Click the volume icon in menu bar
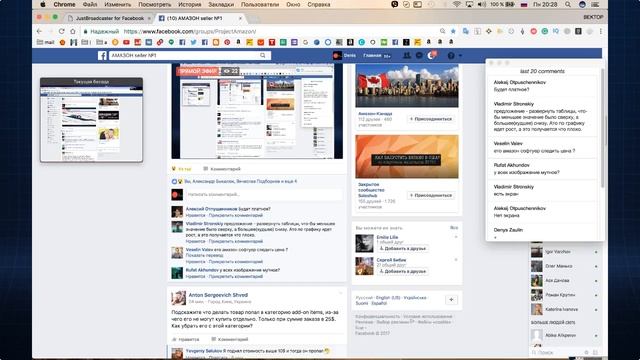 pos(482,4)
